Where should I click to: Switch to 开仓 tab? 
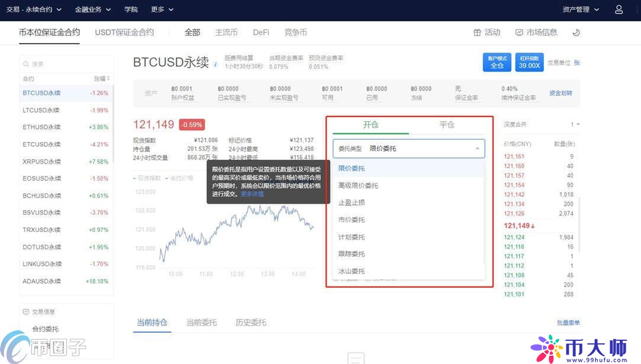(371, 125)
